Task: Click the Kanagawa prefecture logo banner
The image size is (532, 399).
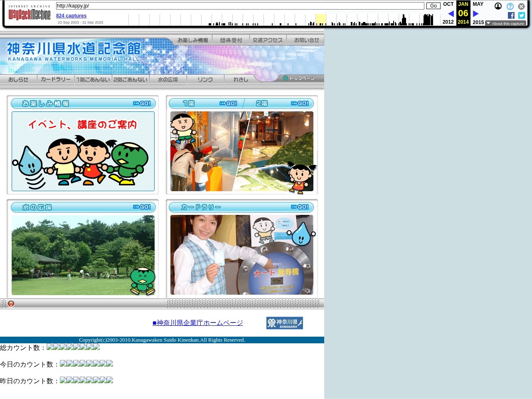Action: pos(284,323)
